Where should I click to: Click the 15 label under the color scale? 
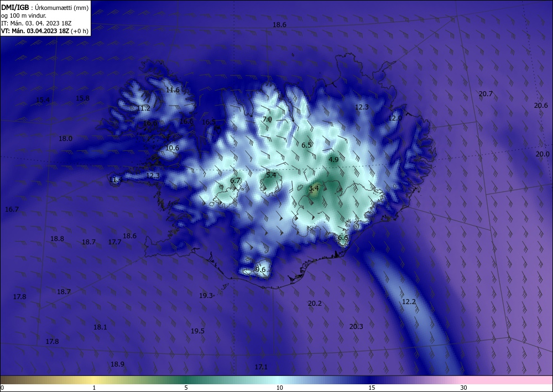tap(372, 388)
